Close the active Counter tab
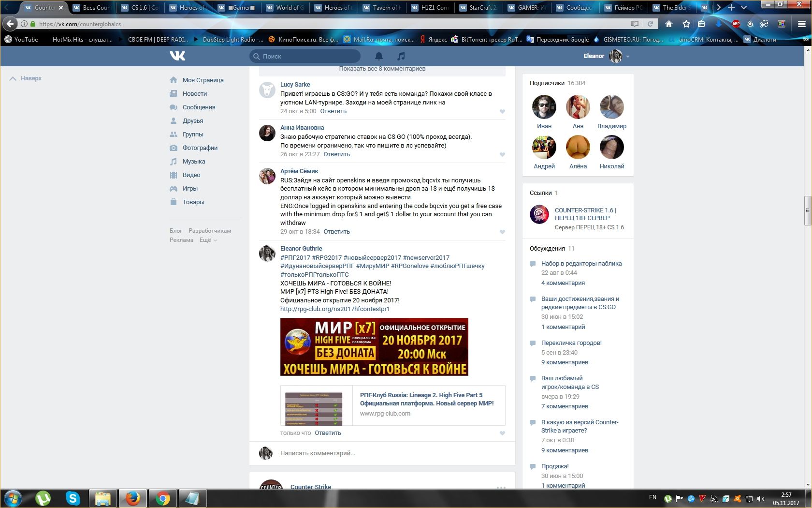Screen dimensions: 812x508 pyautogui.click(x=61, y=8)
